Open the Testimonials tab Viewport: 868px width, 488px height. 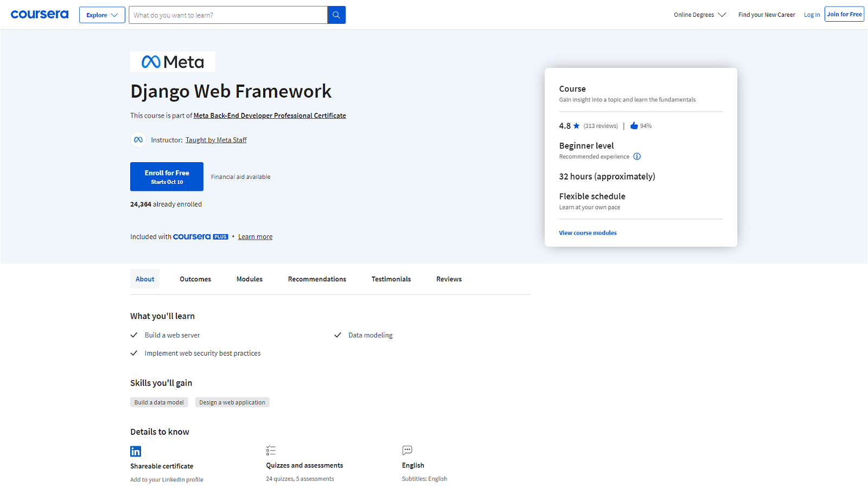click(391, 279)
